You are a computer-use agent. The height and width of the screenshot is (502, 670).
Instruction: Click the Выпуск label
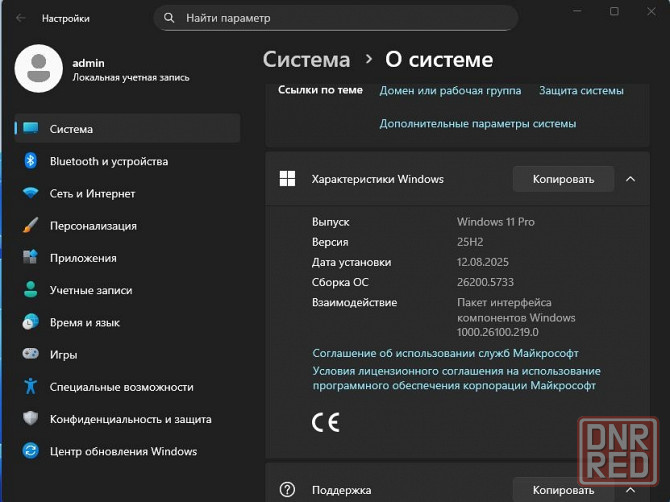331,222
